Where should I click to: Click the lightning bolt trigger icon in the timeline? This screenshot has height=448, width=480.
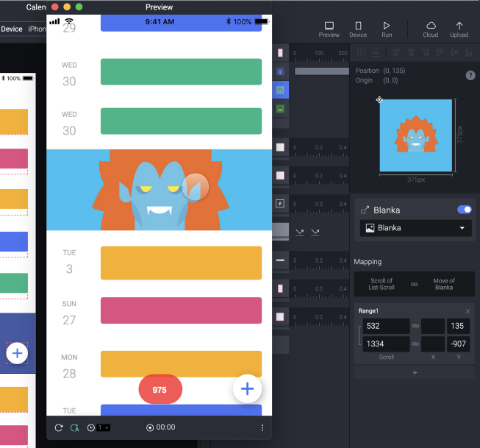click(280, 204)
